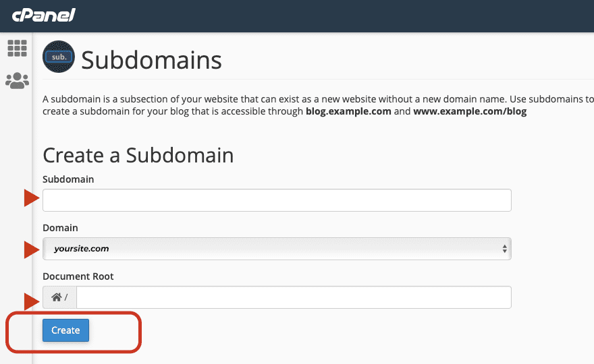Image resolution: width=594 pixels, height=364 pixels.
Task: Open the grid apps icon in sidebar
Action: click(17, 48)
